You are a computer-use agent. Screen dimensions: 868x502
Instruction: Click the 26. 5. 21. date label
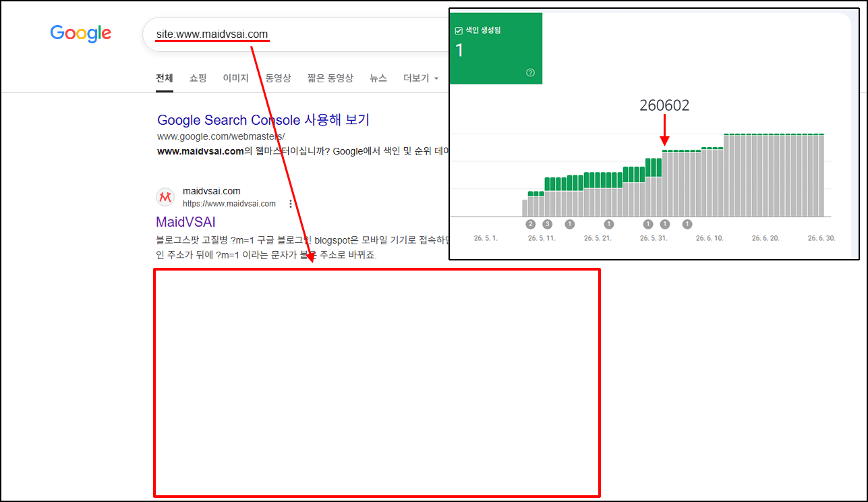coord(598,239)
